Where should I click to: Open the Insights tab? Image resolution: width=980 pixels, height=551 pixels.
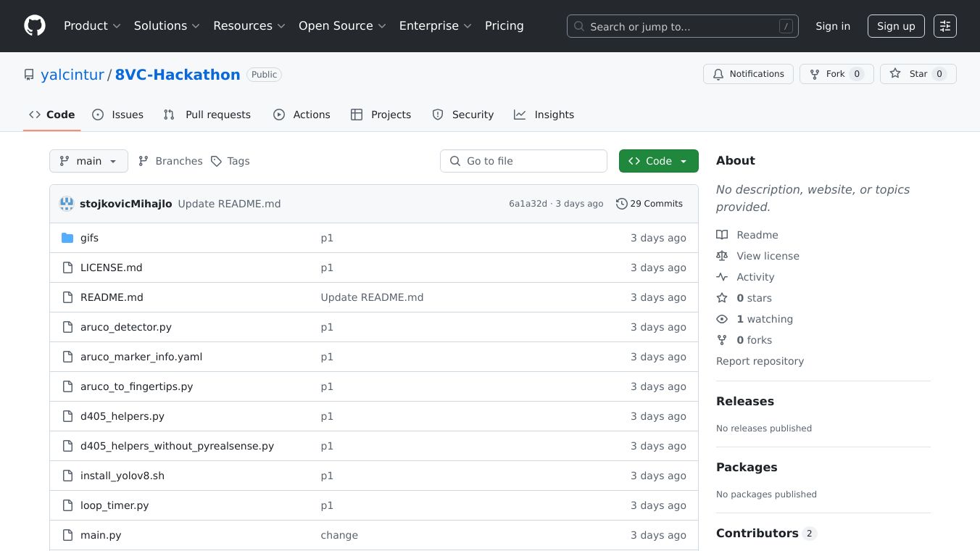[544, 115]
